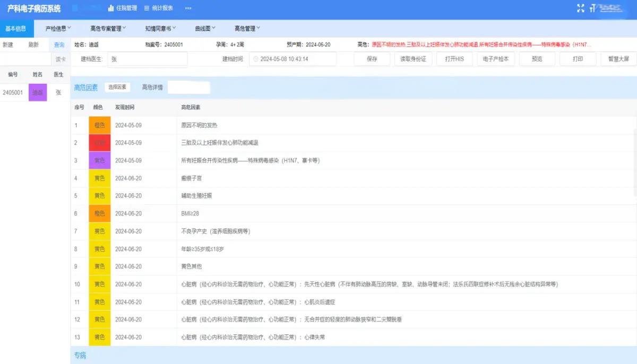The height and width of the screenshot is (364, 637).
Task: Expand the 产检信息 dropdown tab
Action: point(58,29)
